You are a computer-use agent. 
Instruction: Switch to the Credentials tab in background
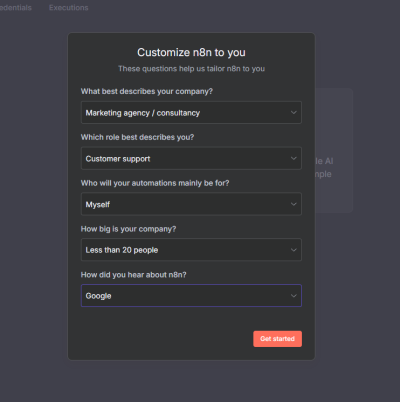pos(15,8)
